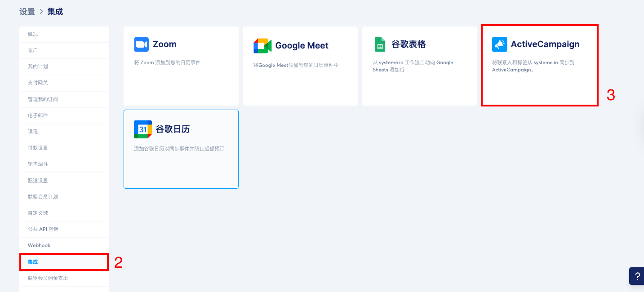Viewport: 644px width, 292px height.
Task: Open the 课程 settings entry
Action: pyautogui.click(x=64, y=132)
